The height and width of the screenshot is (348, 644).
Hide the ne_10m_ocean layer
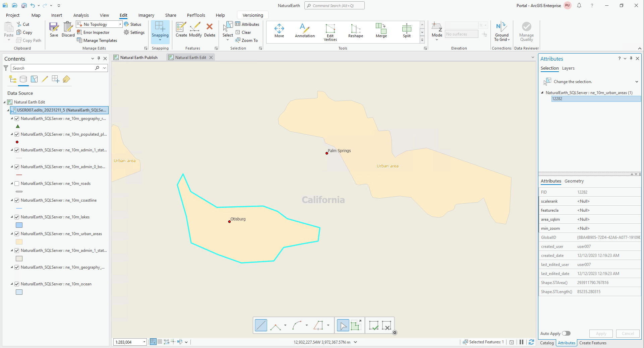(17, 284)
